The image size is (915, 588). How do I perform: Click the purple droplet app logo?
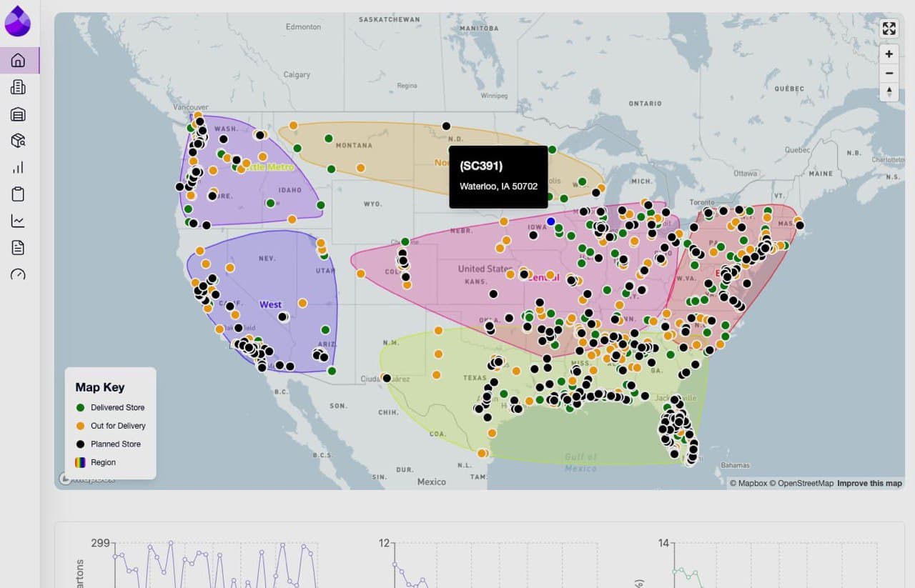pos(18,21)
